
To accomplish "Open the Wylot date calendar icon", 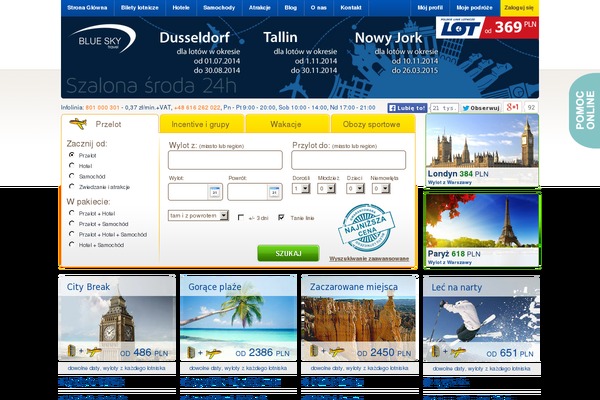I will point(215,192).
